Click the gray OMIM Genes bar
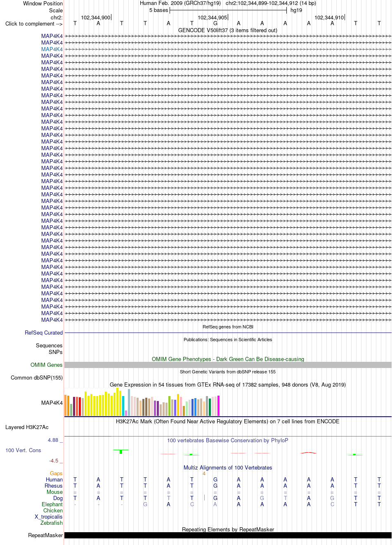Viewport: 392px width, 545px height. click(x=228, y=365)
